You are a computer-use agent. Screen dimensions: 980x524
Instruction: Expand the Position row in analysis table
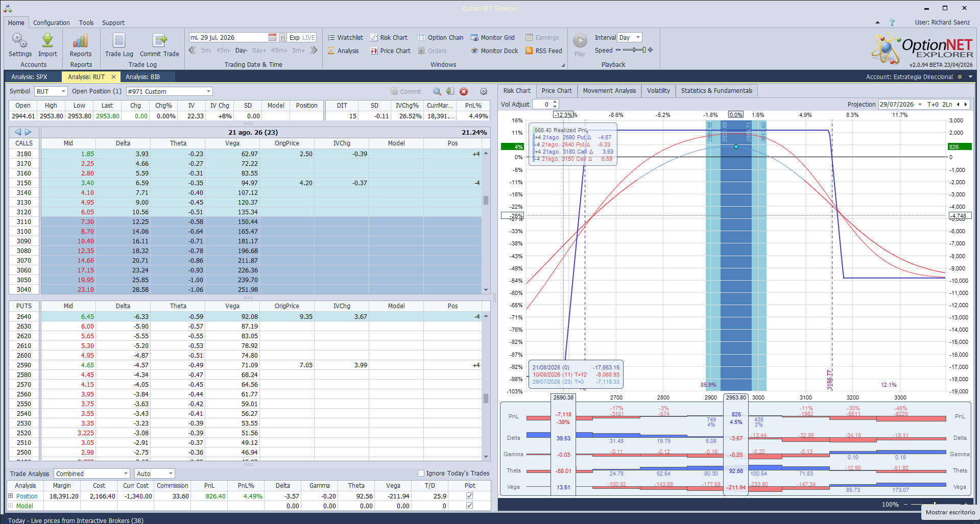tap(10, 496)
